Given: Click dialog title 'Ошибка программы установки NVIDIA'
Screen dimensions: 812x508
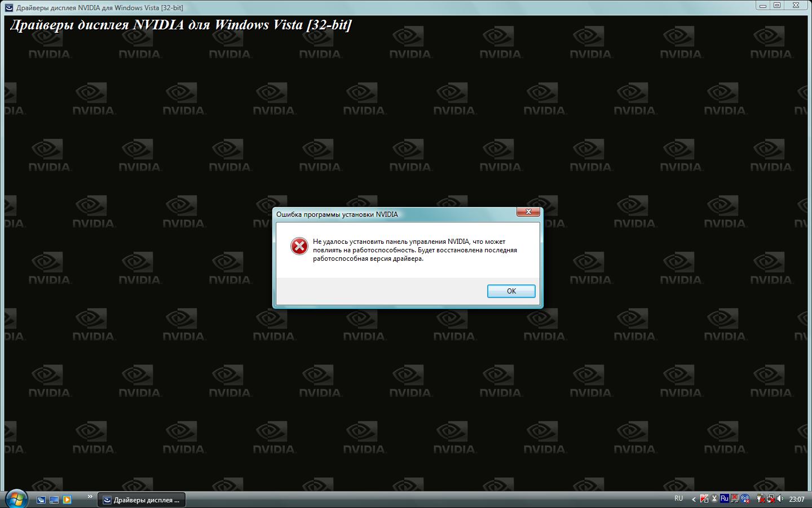Looking at the screenshot, I should tap(337, 214).
